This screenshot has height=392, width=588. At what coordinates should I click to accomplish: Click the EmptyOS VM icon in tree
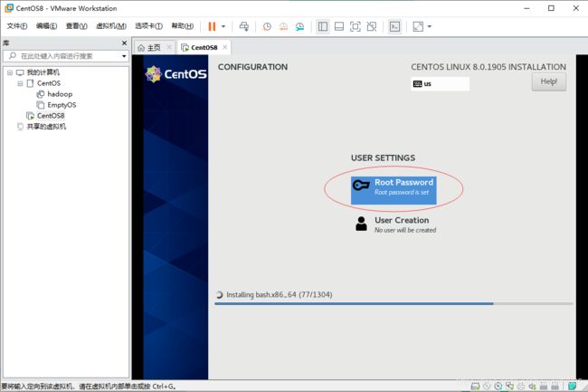[x=40, y=105]
